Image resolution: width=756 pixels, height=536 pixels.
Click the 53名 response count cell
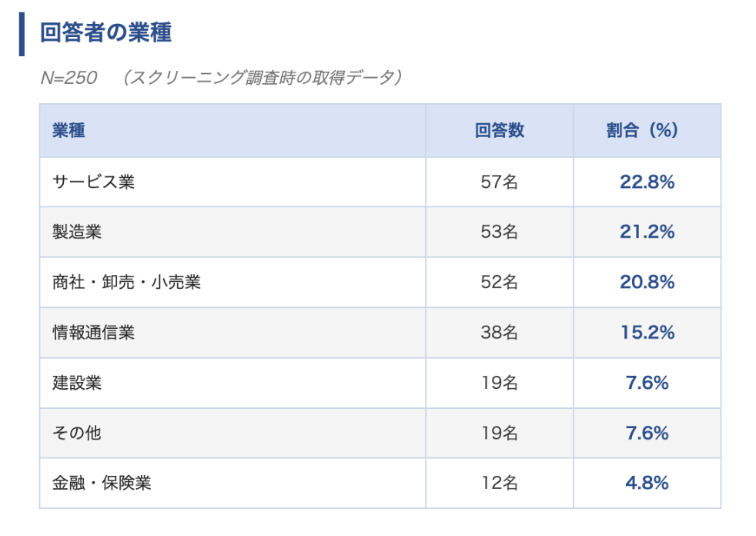pos(499,232)
